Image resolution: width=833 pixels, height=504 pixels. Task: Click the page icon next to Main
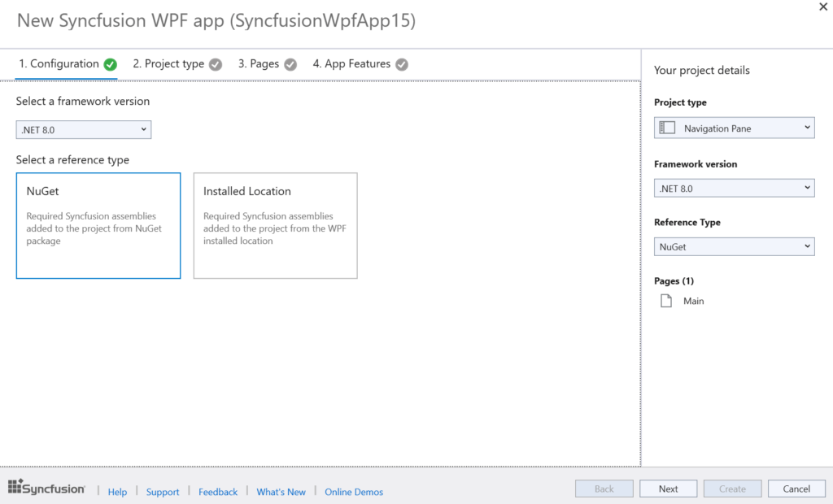[x=665, y=300]
